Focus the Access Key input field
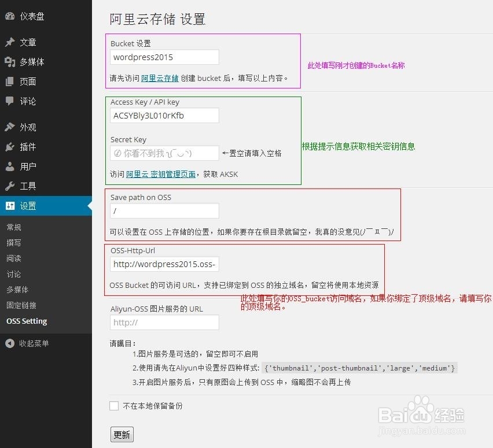Screen dimensions: 493x448 (x=164, y=116)
